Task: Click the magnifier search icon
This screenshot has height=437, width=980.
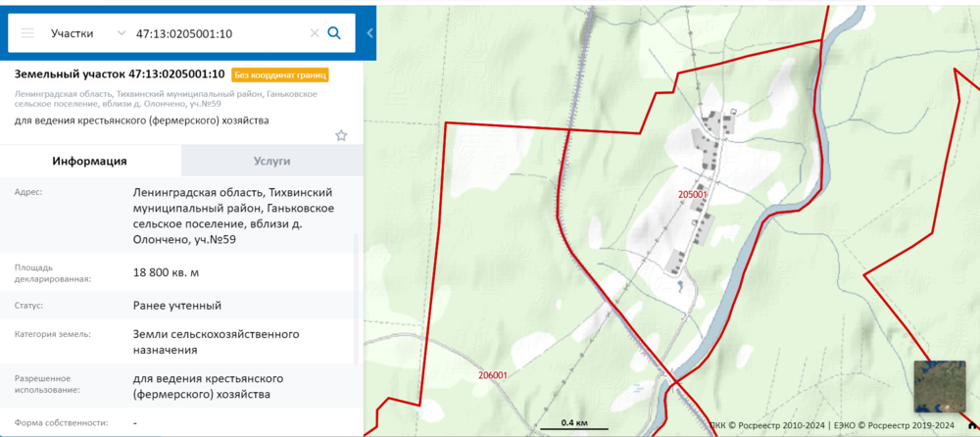Action: [334, 33]
